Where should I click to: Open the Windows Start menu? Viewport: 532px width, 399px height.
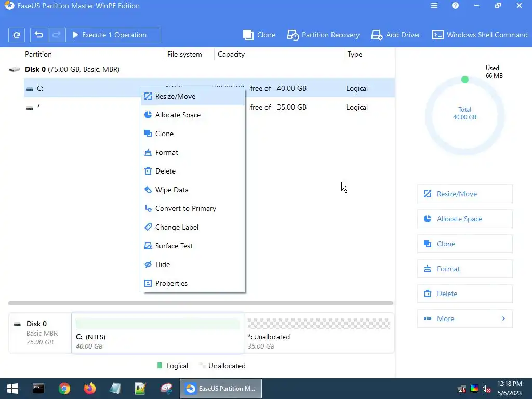(x=12, y=389)
